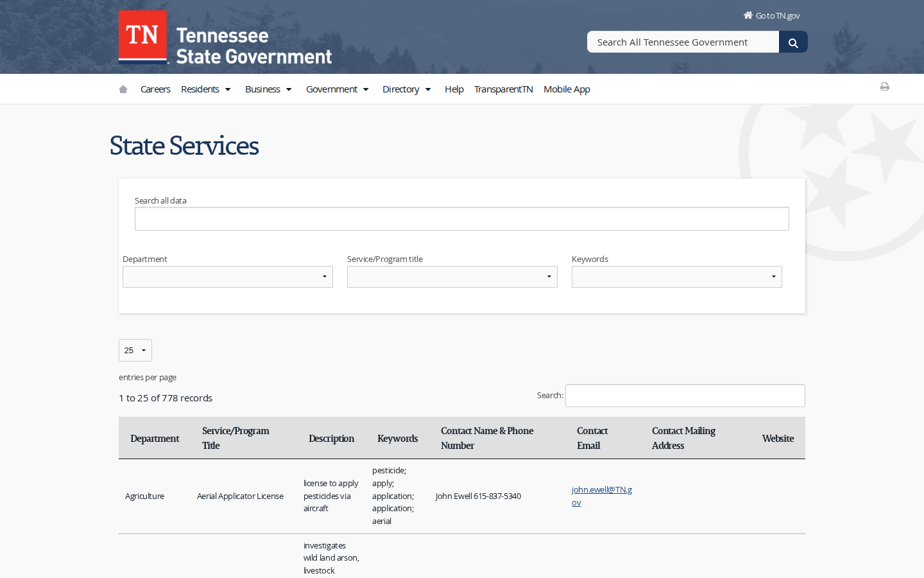Open the Go to TN.gov link
This screenshot has height=578, width=924.
771,15
